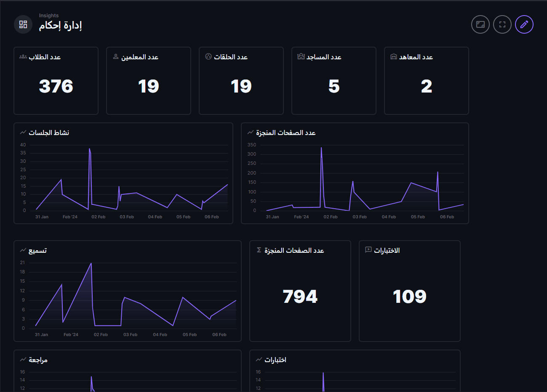This screenshot has width=547, height=392.
Task: Click the slideshow icon on الاختبارات card
Action: [x=368, y=250]
